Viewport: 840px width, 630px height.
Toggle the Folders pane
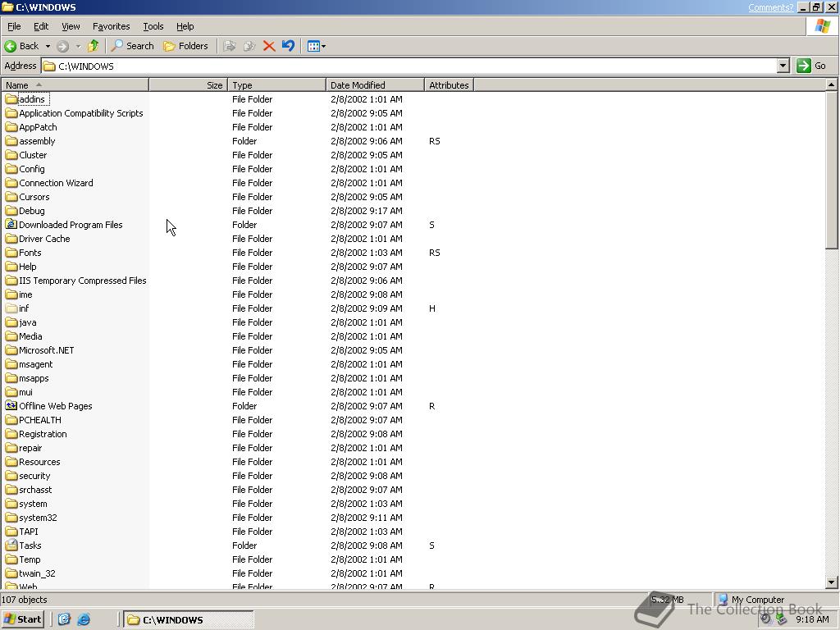pyautogui.click(x=186, y=46)
